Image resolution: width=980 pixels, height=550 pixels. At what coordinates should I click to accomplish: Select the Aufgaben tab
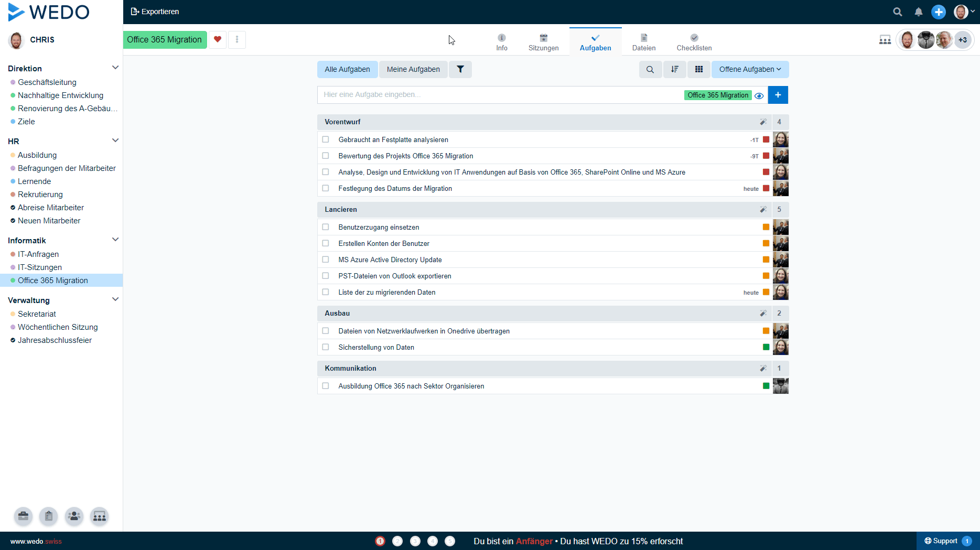coord(595,42)
